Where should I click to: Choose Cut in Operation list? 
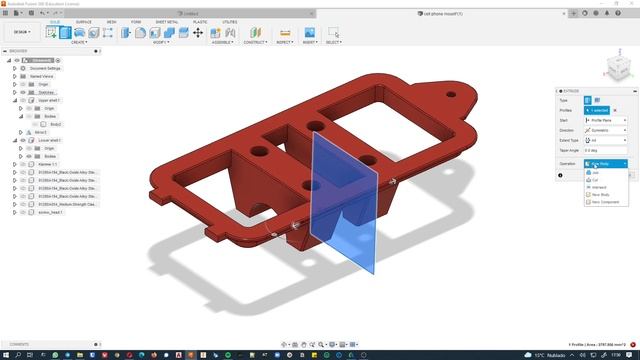point(606,180)
